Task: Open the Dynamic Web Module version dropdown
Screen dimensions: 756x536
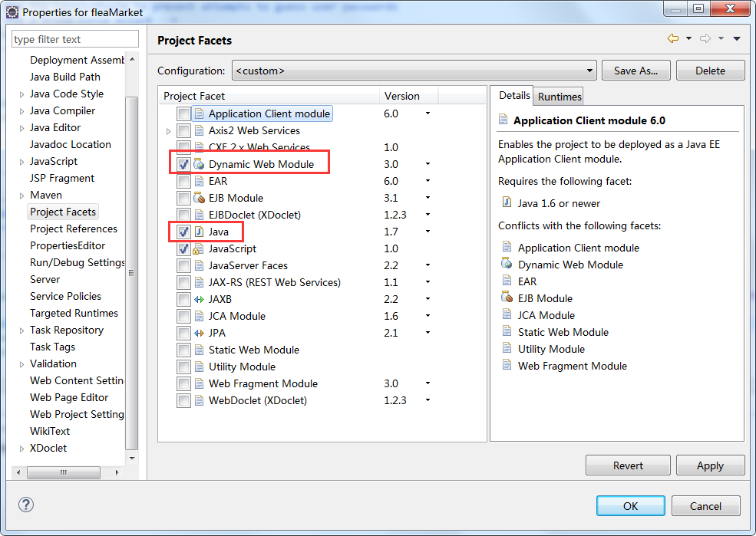Action: click(x=428, y=163)
